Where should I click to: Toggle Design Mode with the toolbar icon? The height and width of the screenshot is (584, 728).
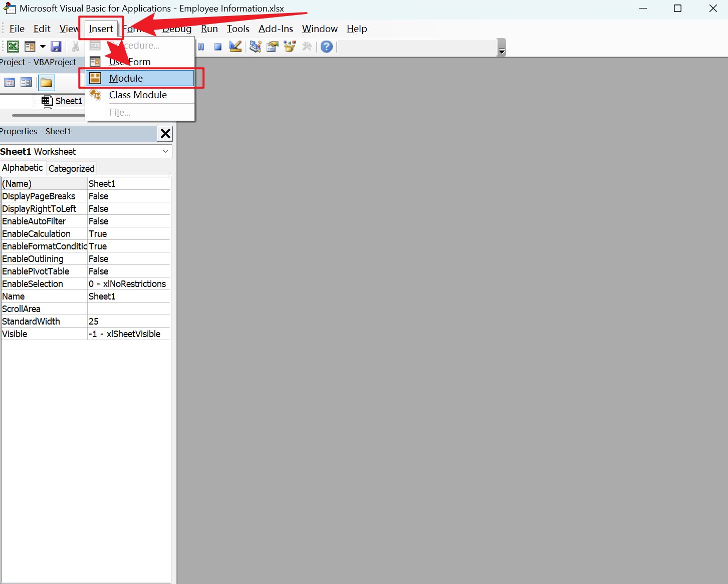[x=235, y=47]
